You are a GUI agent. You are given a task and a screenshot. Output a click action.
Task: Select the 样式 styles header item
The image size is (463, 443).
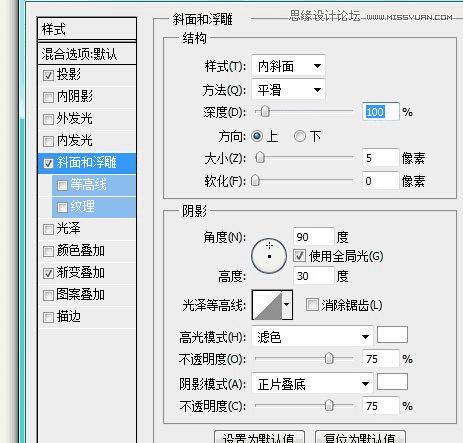point(87,29)
